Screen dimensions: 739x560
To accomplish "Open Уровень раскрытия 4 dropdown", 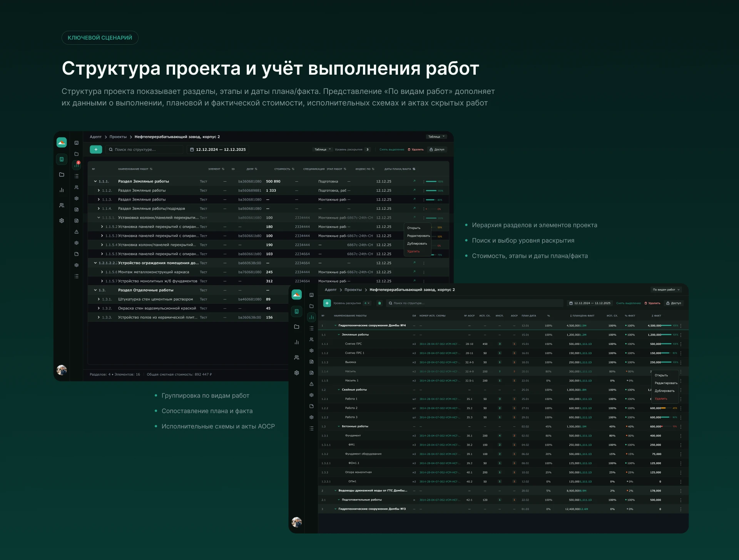I will click(x=367, y=303).
